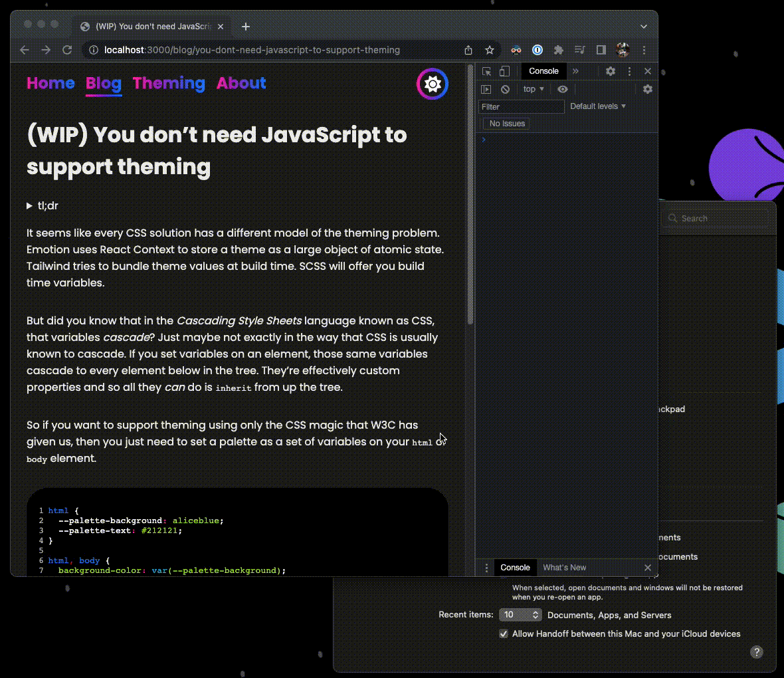Click the '--palette-text' code line
This screenshot has width=784, height=678.
click(x=120, y=530)
